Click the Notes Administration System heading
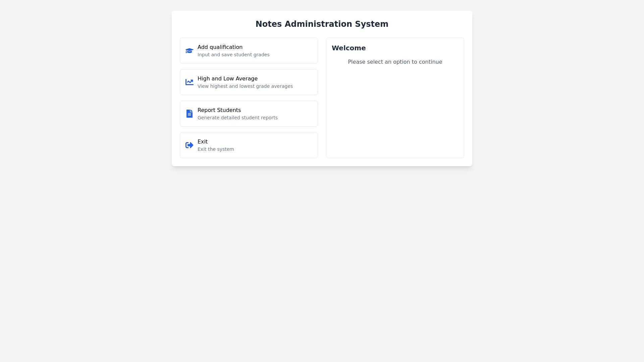The height and width of the screenshot is (362, 644). click(x=322, y=24)
